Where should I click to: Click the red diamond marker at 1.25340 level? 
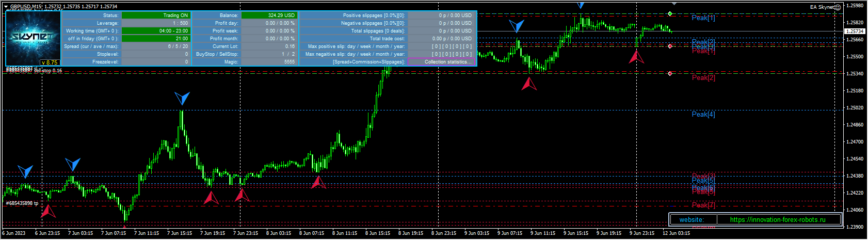pyautogui.click(x=670, y=74)
